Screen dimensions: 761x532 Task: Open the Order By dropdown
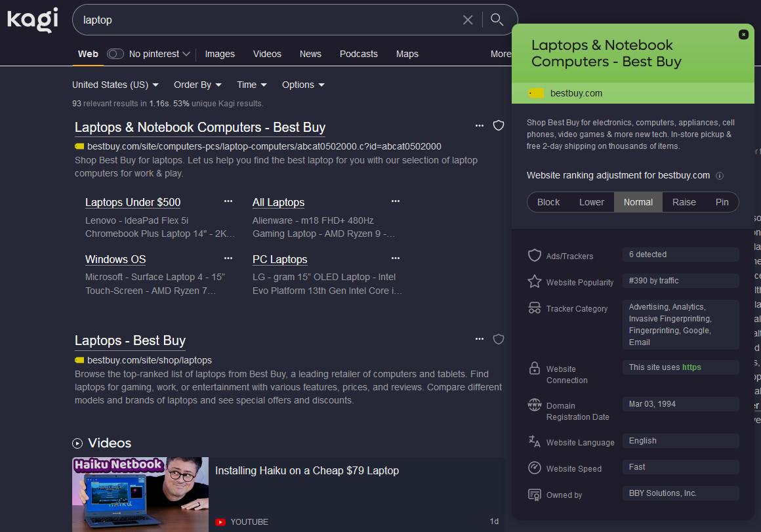coord(197,85)
